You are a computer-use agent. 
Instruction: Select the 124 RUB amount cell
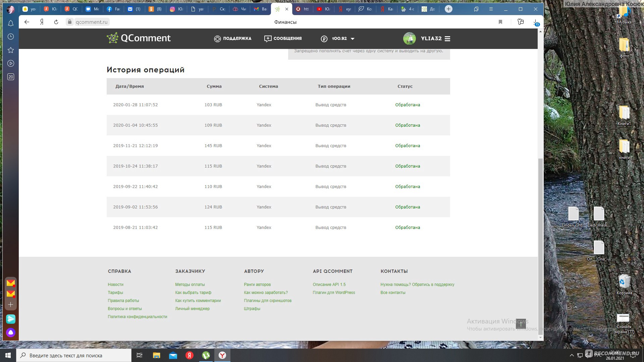(213, 207)
